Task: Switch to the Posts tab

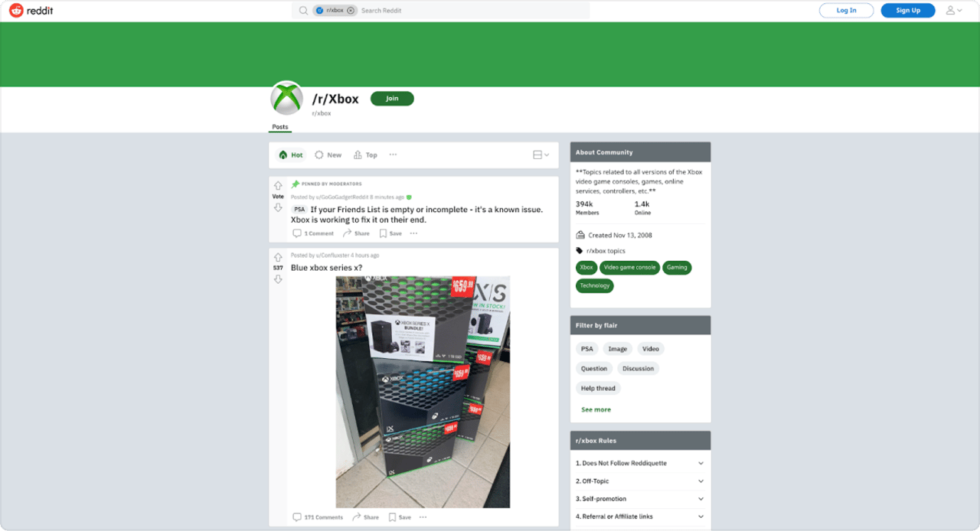Action: click(x=279, y=126)
